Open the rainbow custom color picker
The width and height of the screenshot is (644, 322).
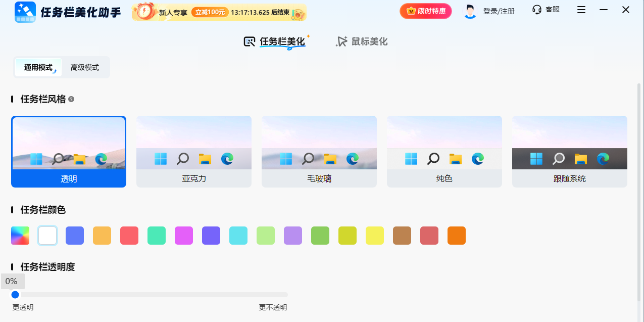[20, 235]
